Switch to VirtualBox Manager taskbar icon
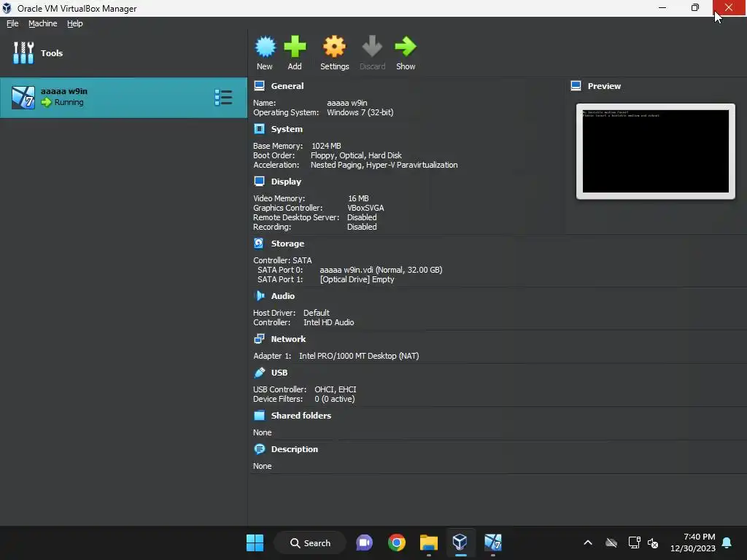The width and height of the screenshot is (747, 560). click(x=460, y=542)
